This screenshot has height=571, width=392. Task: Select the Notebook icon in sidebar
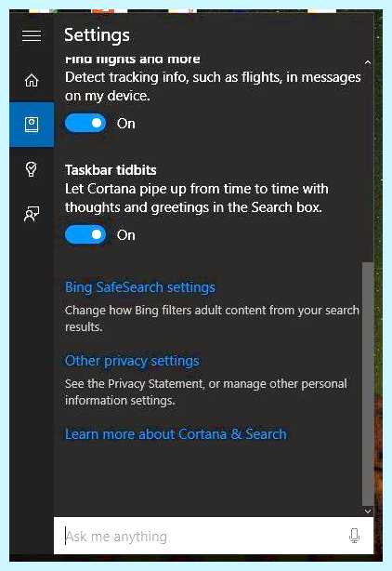pos(32,125)
